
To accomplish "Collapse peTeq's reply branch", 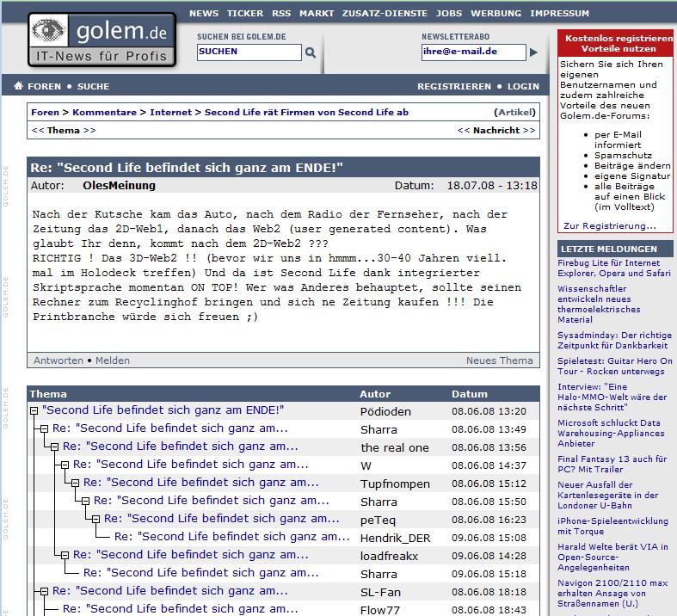I will (95, 520).
